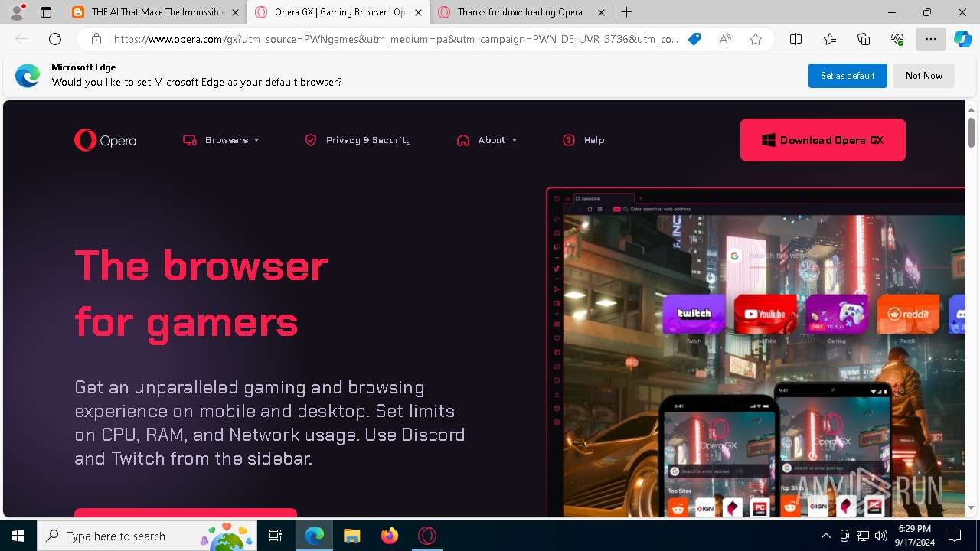Click the scrollbar down arrow
Viewport: 980px width, 551px height.
click(971, 508)
